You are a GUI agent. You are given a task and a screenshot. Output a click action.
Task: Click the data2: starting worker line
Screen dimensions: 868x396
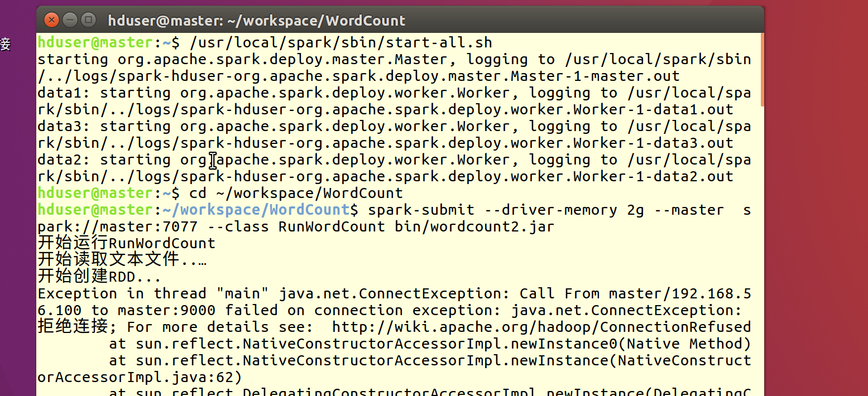395,160
